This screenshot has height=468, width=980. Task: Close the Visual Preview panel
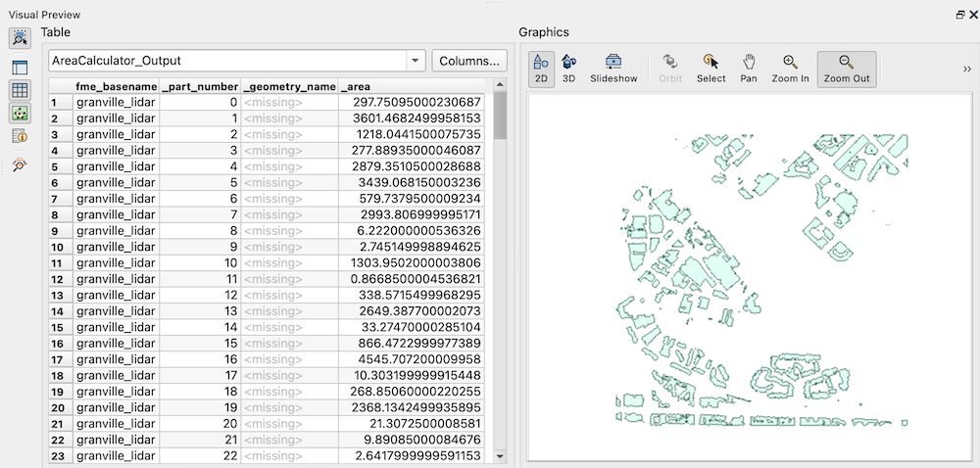[973, 16]
